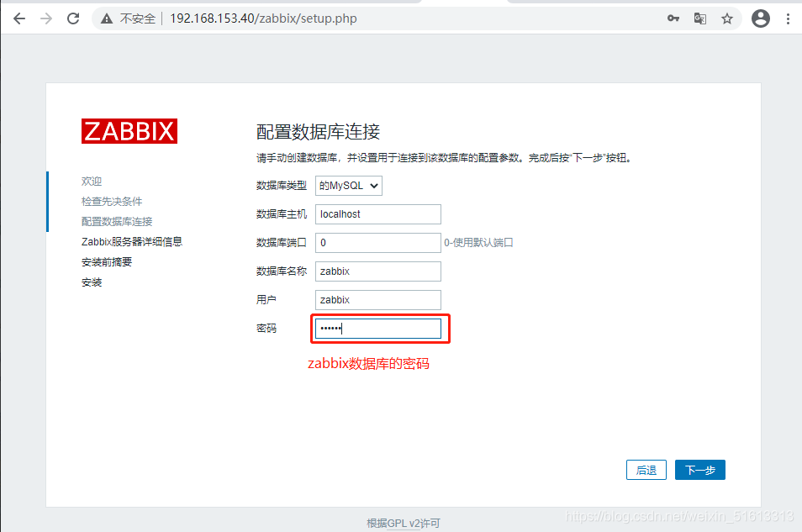The width and height of the screenshot is (802, 532).
Task: Click the database host field with localhost
Action: tap(378, 214)
